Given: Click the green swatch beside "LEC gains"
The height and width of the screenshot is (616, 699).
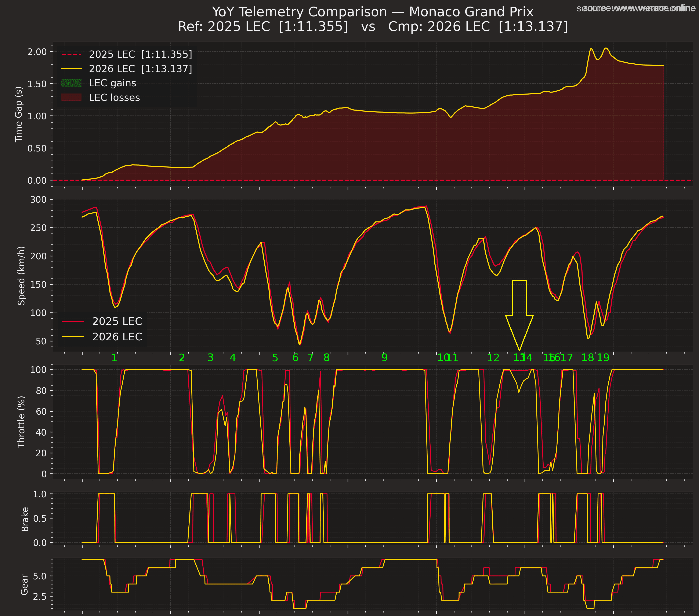Looking at the screenshot, I should [72, 83].
